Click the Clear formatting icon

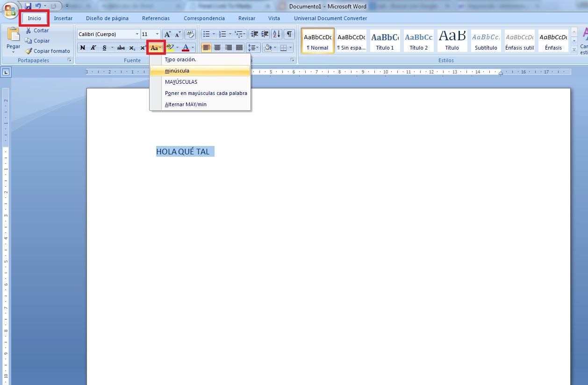(x=190, y=34)
